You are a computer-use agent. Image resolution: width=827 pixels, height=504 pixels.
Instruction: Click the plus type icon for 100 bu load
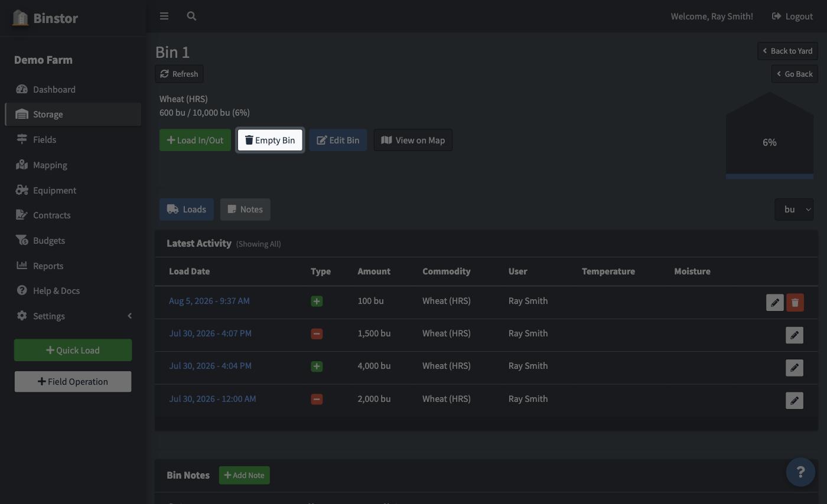click(x=317, y=301)
